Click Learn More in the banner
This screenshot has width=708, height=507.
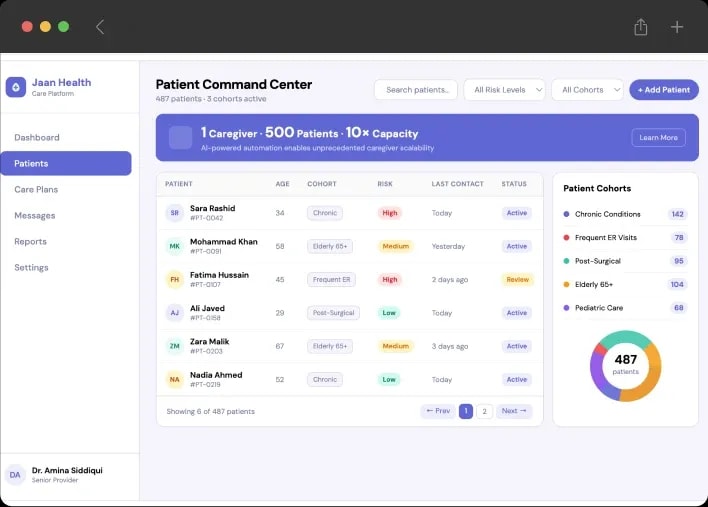coord(658,138)
